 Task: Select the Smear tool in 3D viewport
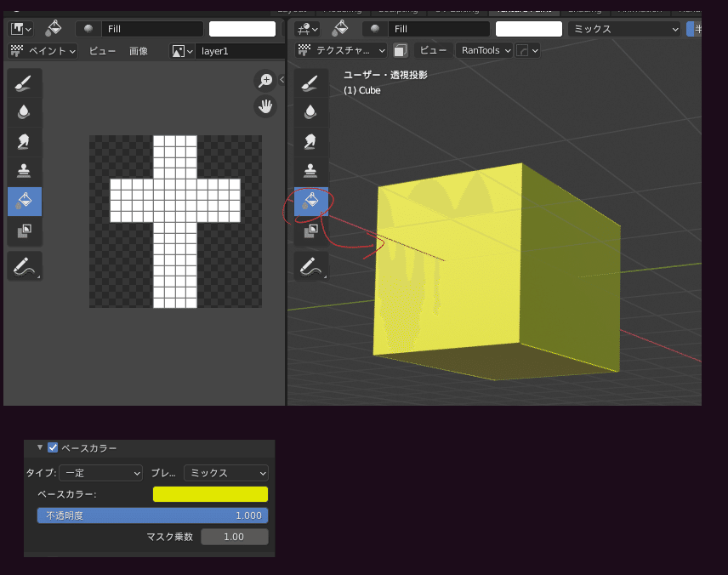coord(310,141)
